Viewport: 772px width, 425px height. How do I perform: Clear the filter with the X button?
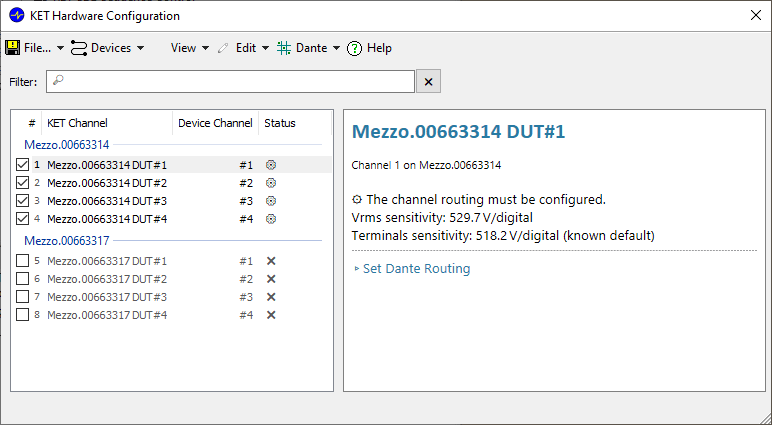428,82
